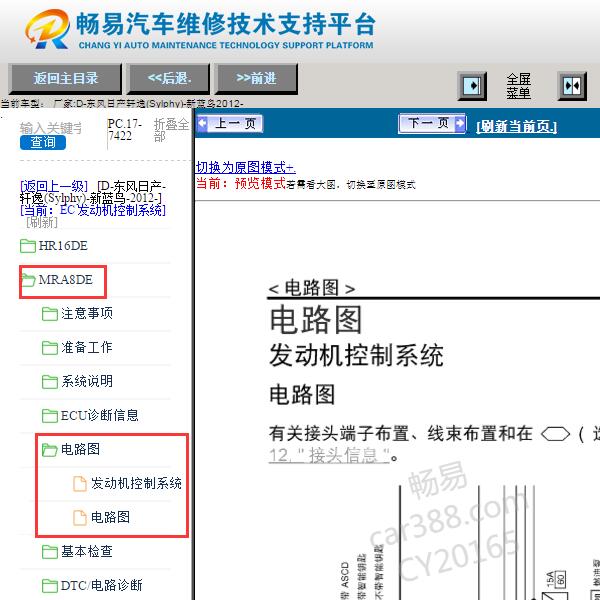
Task: Click the large 电路图 page heading
Action: [x=316, y=320]
